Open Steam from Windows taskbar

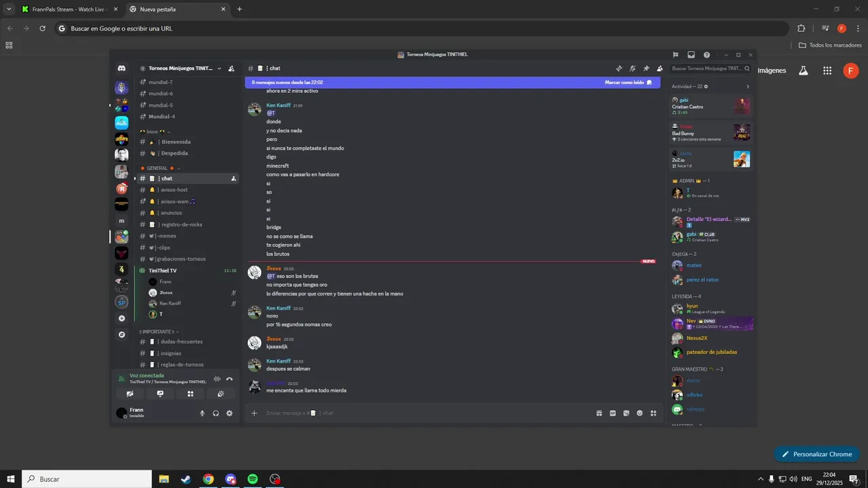point(186,479)
